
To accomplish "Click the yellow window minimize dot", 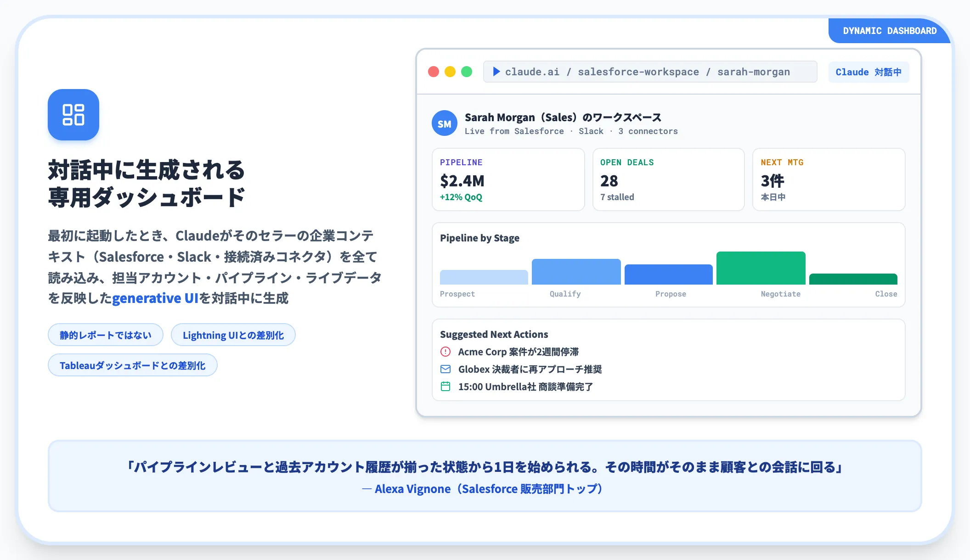I will [450, 72].
